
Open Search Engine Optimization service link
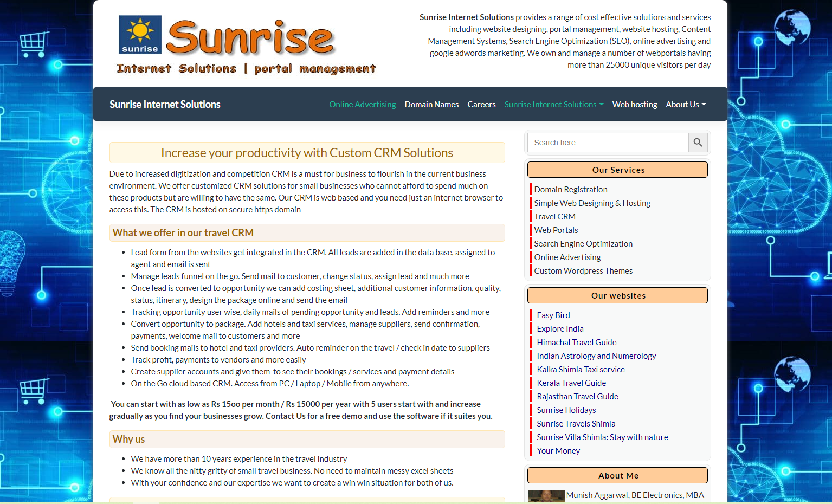click(x=583, y=244)
